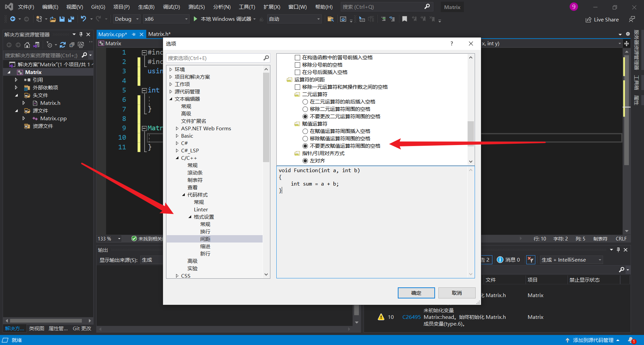Open the 生成 + IntelliSense dropdown
This screenshot has height=345, width=644.
pyautogui.click(x=571, y=260)
